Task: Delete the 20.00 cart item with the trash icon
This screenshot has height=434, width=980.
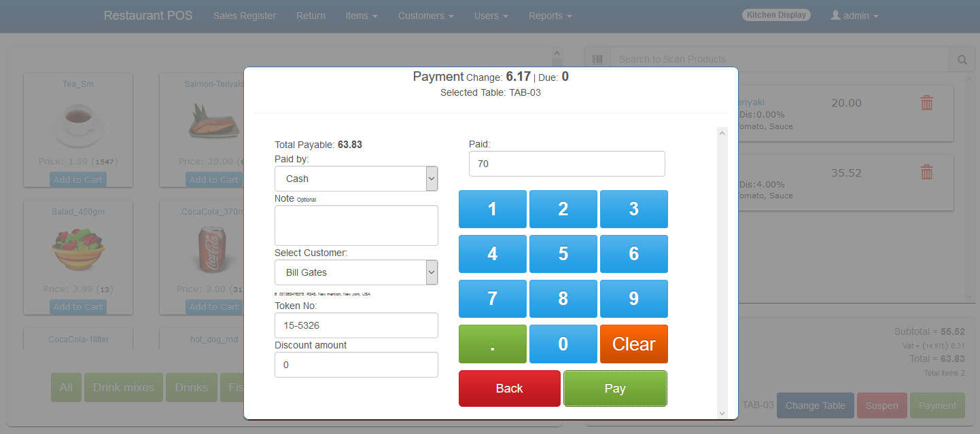Action: 926,103
